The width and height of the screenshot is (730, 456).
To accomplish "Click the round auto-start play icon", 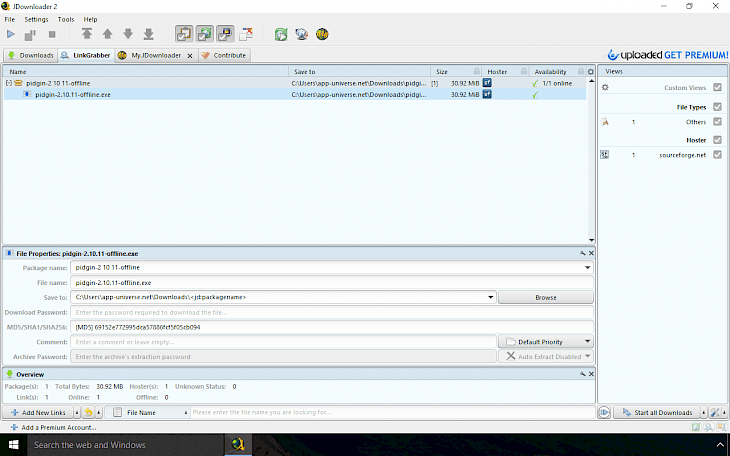I will pyautogui.click(x=604, y=413).
